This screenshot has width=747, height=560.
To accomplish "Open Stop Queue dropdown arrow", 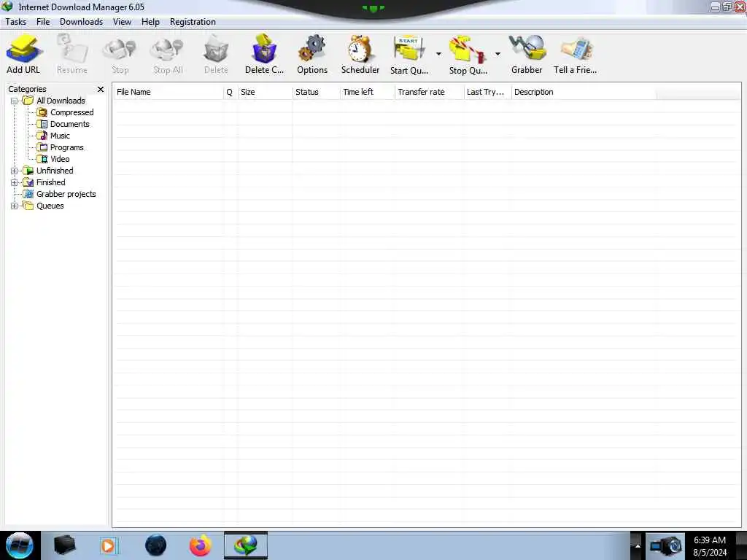I will pos(498,54).
